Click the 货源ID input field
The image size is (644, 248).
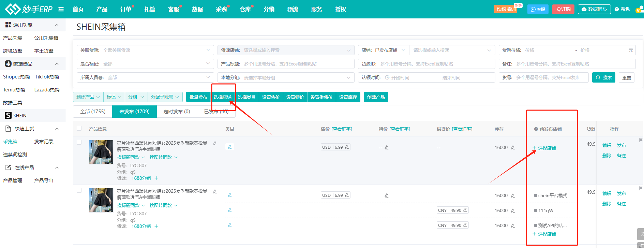click(x=426, y=64)
